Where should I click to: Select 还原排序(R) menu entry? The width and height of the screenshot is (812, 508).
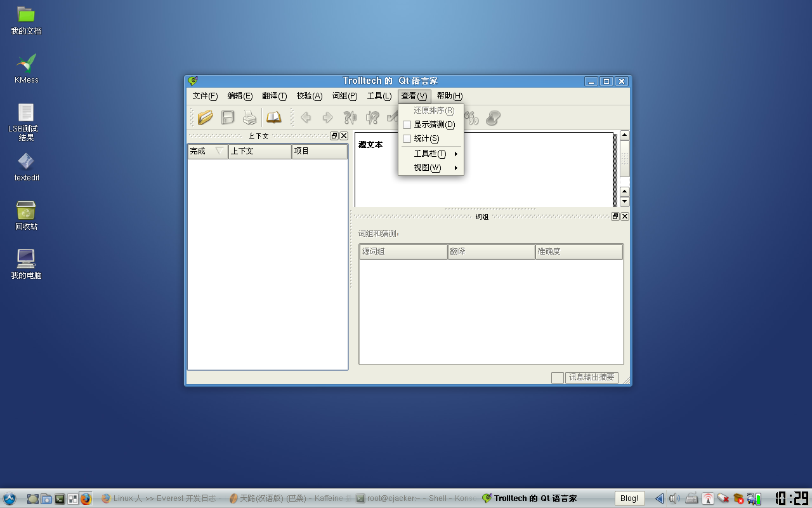[431, 110]
